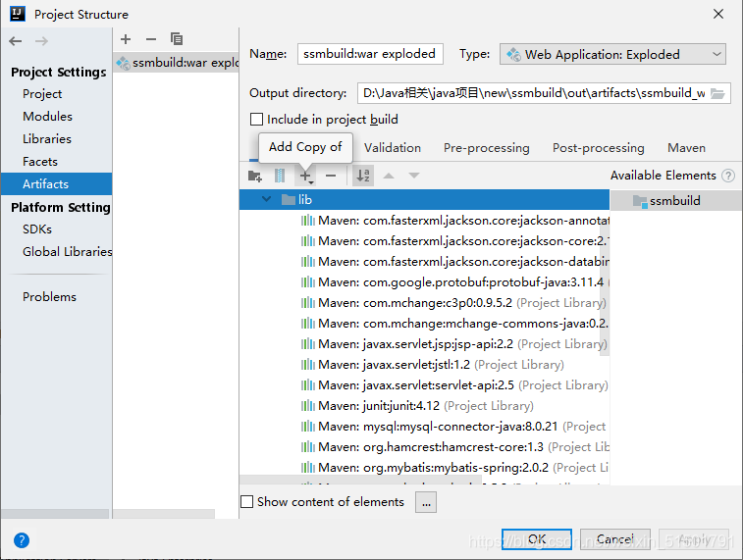Click horizontal scrollbar under settings sidebar
Screen dimensions: 743x560
pyautogui.click(x=55, y=514)
